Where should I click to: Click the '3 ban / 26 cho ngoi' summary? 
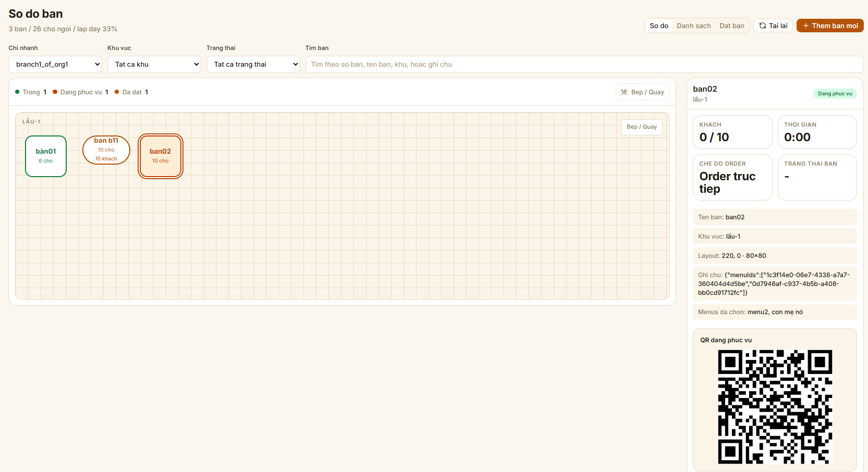tap(63, 29)
